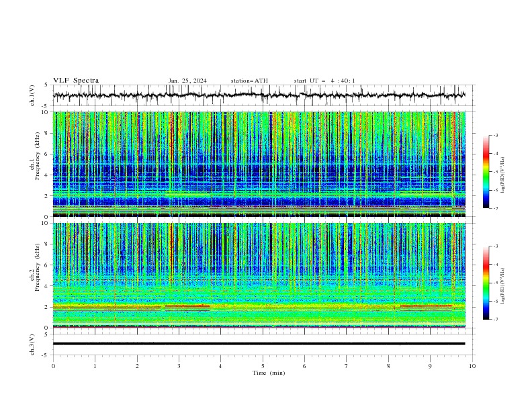The height and width of the screenshot is (411, 532).
Task: Click the ch.2 spectrogram panel
Action: pyautogui.click(x=259, y=275)
